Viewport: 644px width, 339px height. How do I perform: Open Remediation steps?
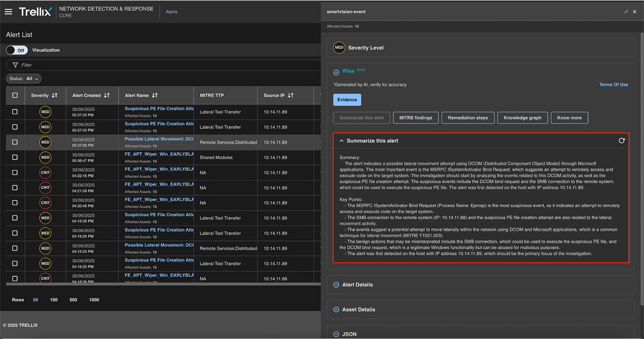point(468,117)
